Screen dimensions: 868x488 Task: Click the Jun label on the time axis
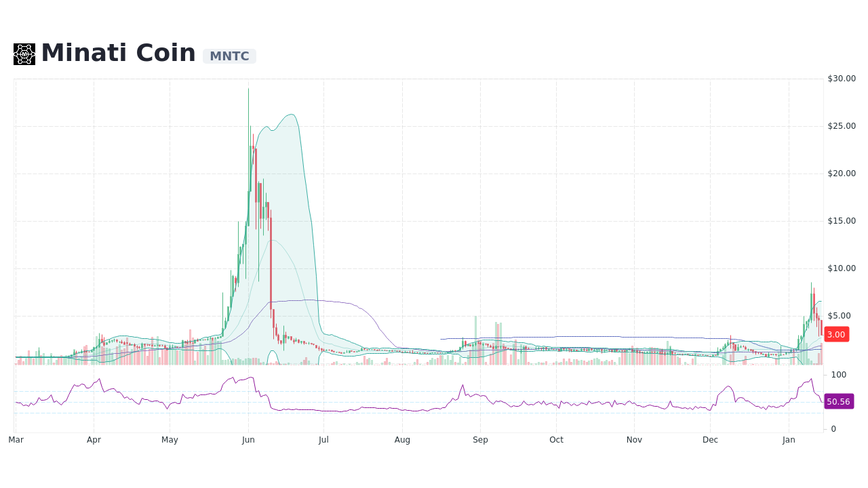[248, 439]
